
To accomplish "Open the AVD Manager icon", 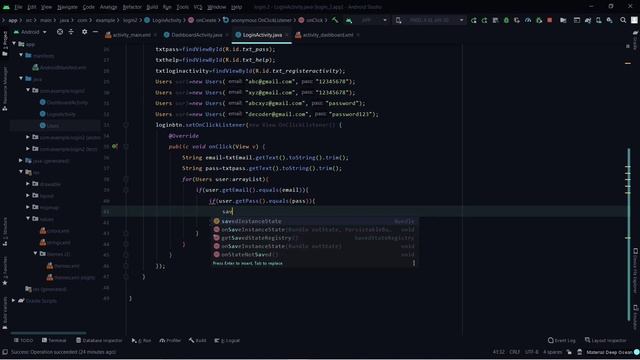I will point(598,20).
